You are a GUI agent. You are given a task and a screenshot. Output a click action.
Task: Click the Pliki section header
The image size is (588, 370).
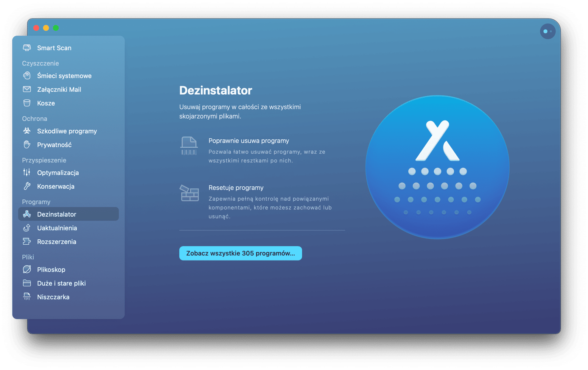(28, 257)
